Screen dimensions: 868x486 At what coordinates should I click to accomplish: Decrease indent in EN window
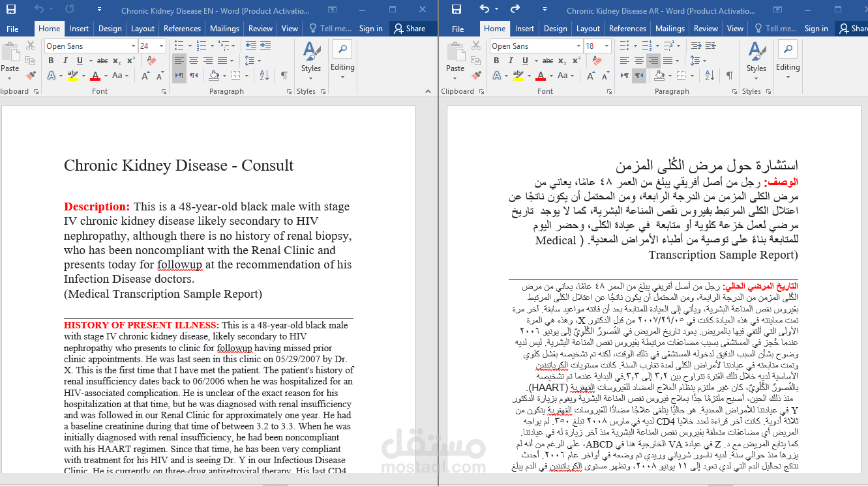point(251,46)
